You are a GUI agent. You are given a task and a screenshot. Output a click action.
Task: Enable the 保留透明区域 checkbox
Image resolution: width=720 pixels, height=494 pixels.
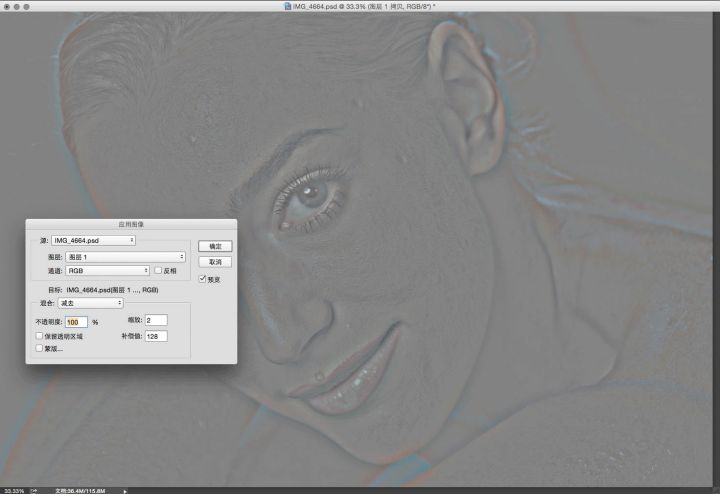(x=39, y=337)
